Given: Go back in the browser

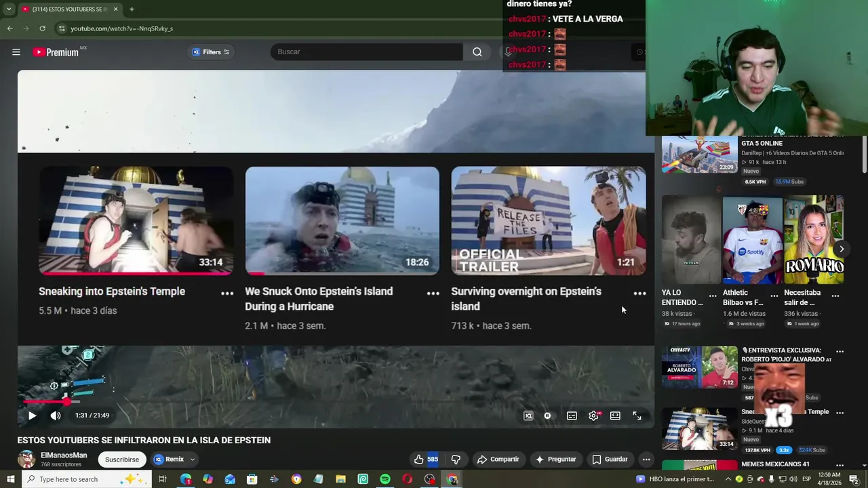Looking at the screenshot, I should click(9, 28).
